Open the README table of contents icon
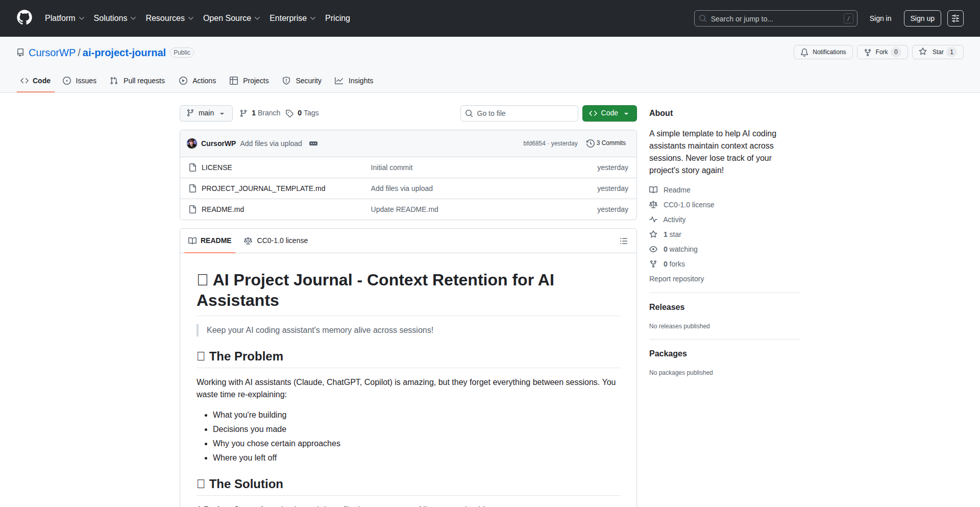980x507 pixels. tap(623, 240)
